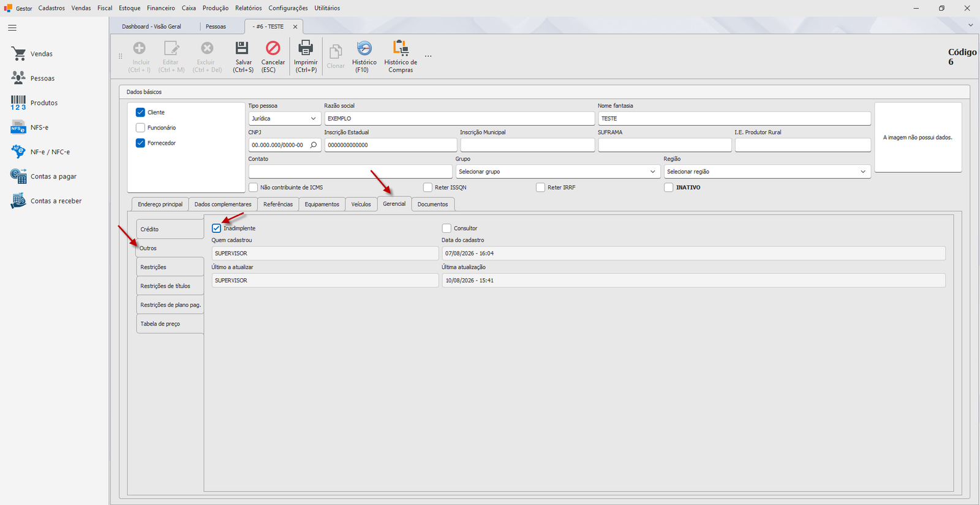The width and height of the screenshot is (980, 505).
Task: Open the Cadastros menu
Action: (51, 8)
